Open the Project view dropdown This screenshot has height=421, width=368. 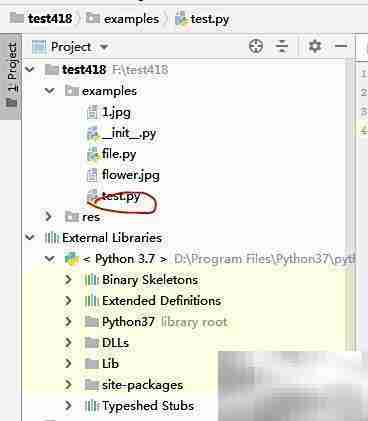pos(104,47)
